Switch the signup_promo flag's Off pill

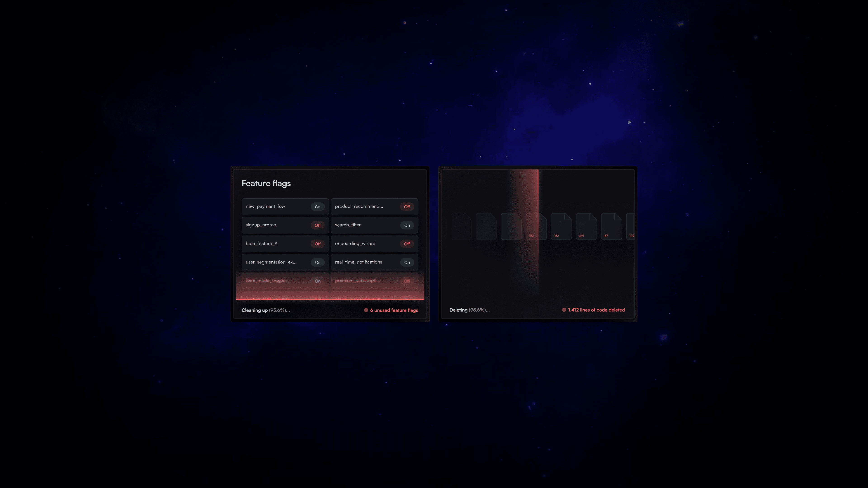(x=317, y=225)
